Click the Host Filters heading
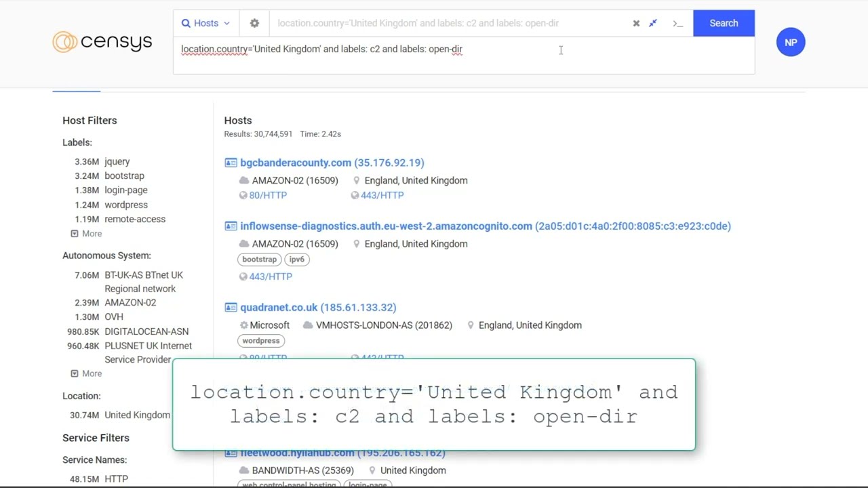The image size is (868, 488). (90, 121)
